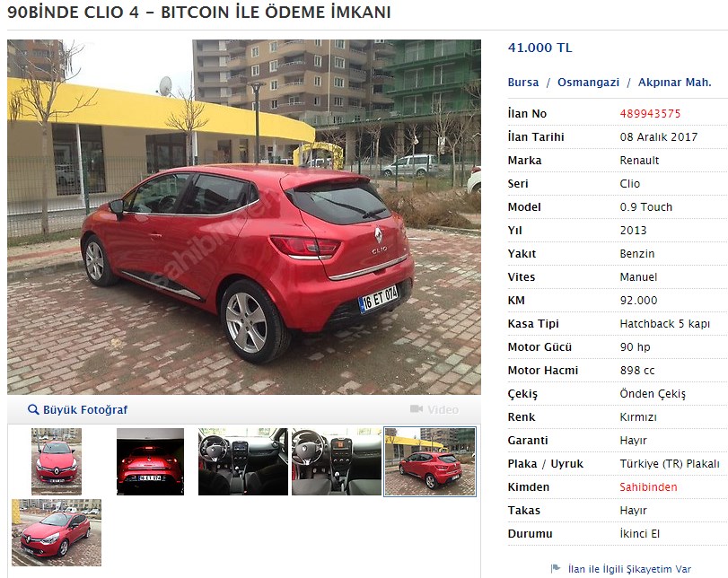The height and width of the screenshot is (578, 728).
Task: Select the Bursa location link
Action: click(x=523, y=83)
